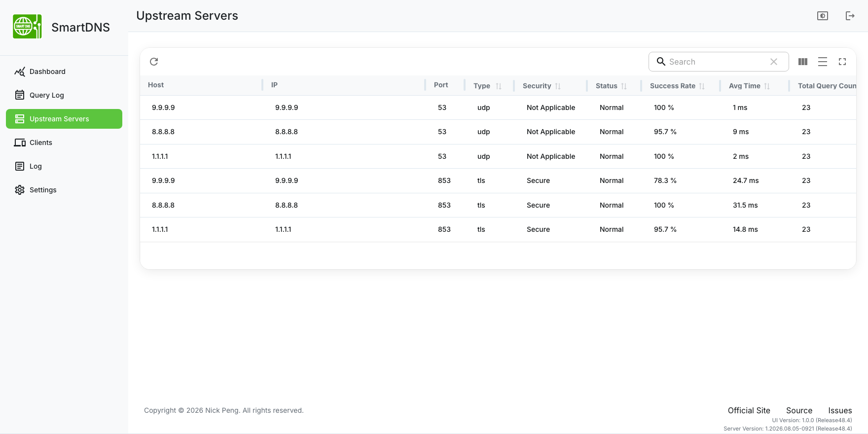Open the Official Site link
The image size is (868, 434).
point(749,410)
